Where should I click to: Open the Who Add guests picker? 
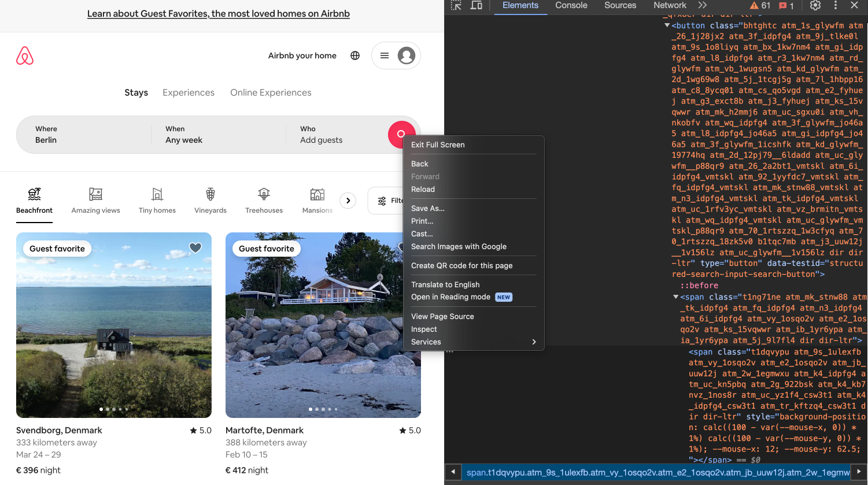coord(337,135)
